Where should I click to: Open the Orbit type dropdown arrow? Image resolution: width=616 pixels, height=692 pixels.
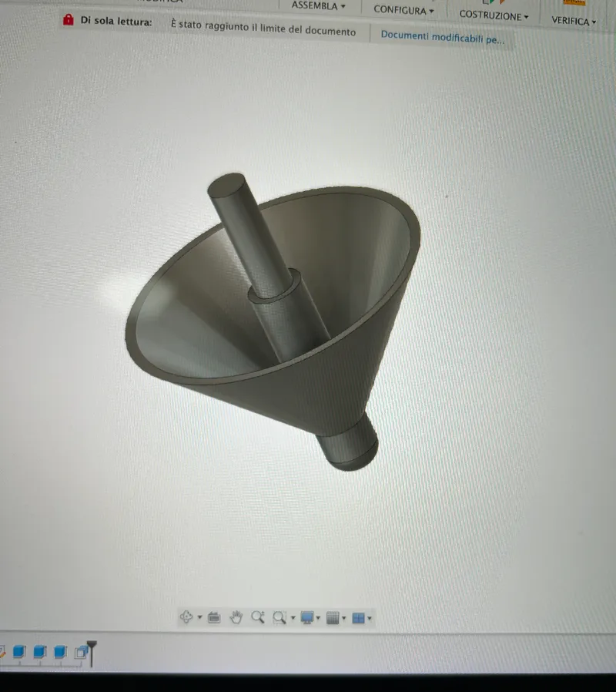pyautogui.click(x=199, y=617)
